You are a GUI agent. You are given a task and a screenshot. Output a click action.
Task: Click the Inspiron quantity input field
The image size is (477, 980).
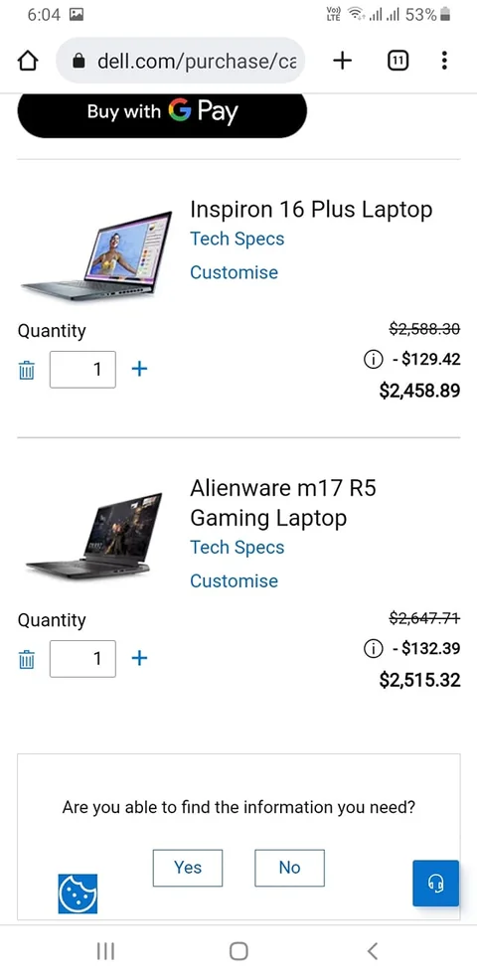(x=82, y=370)
